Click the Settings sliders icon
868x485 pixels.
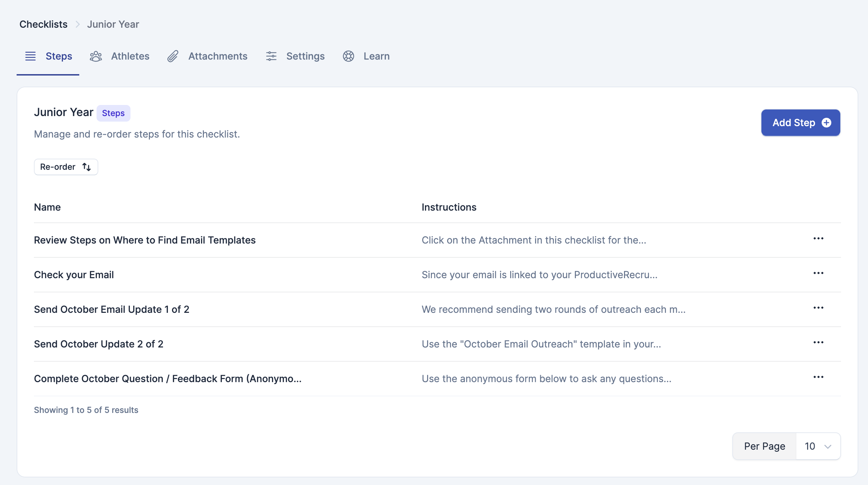tap(271, 56)
